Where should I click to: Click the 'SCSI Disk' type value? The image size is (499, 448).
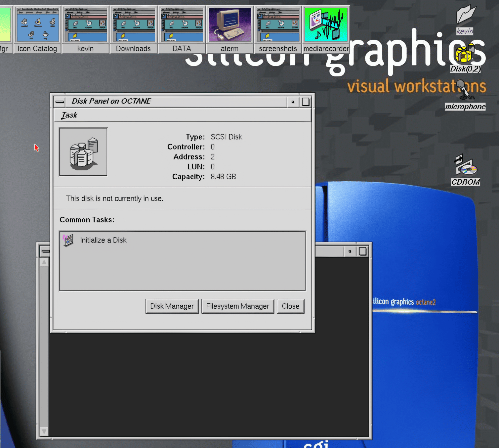227,137
